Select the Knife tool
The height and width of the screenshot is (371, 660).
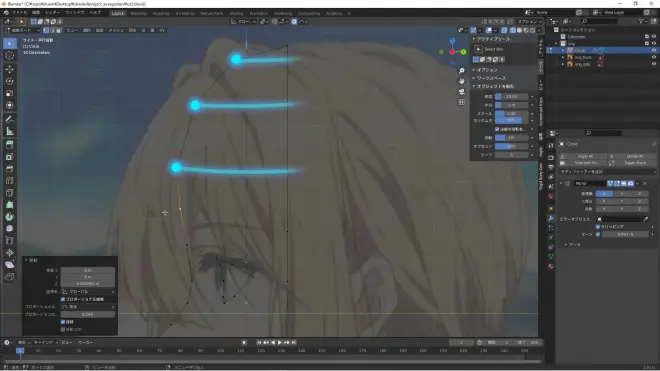(x=10, y=193)
